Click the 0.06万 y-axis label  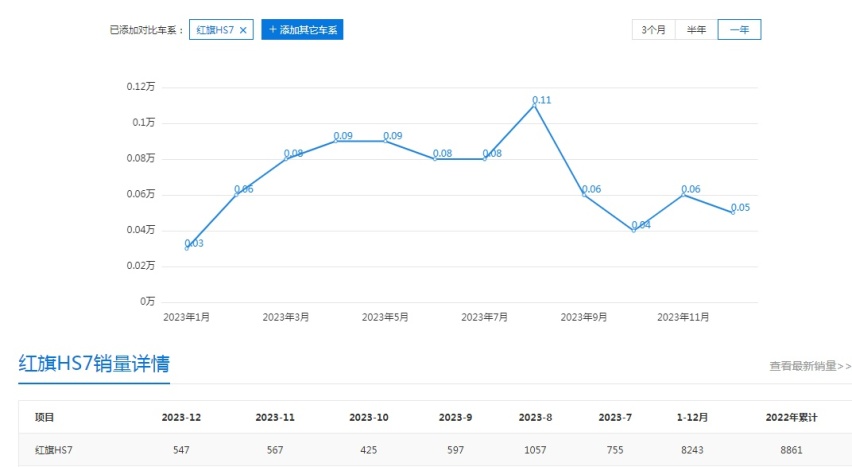pos(141,195)
